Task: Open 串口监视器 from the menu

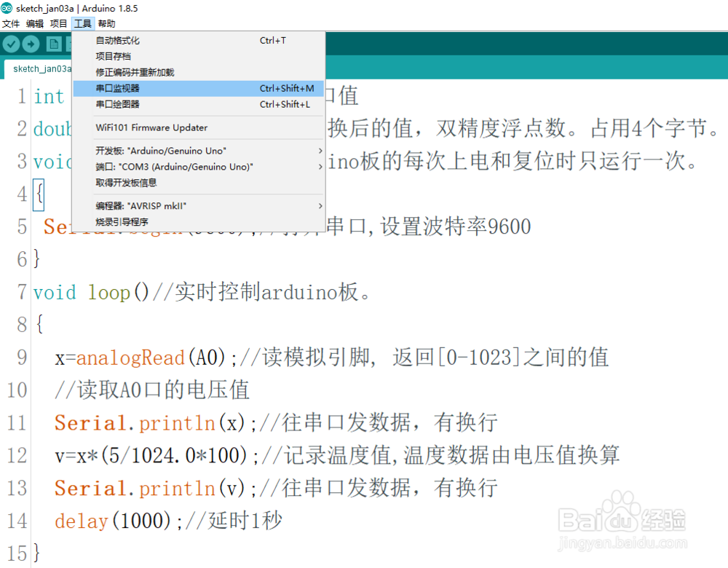Action: 199,88
